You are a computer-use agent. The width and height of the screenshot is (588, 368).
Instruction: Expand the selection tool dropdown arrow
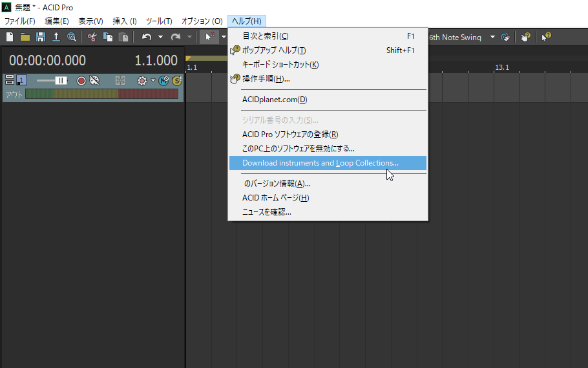coord(224,37)
